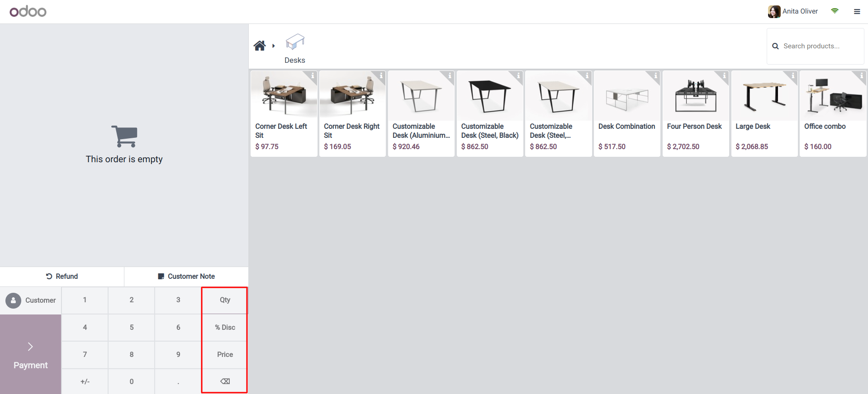Click the Payment chevron arrow
868x394 pixels.
coord(30,347)
